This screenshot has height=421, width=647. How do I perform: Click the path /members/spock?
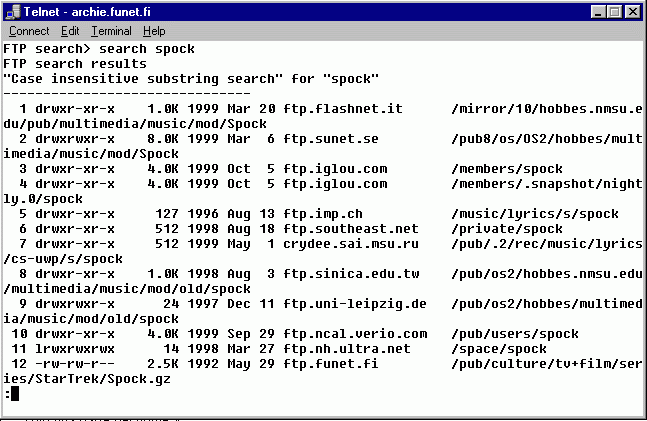507,169
